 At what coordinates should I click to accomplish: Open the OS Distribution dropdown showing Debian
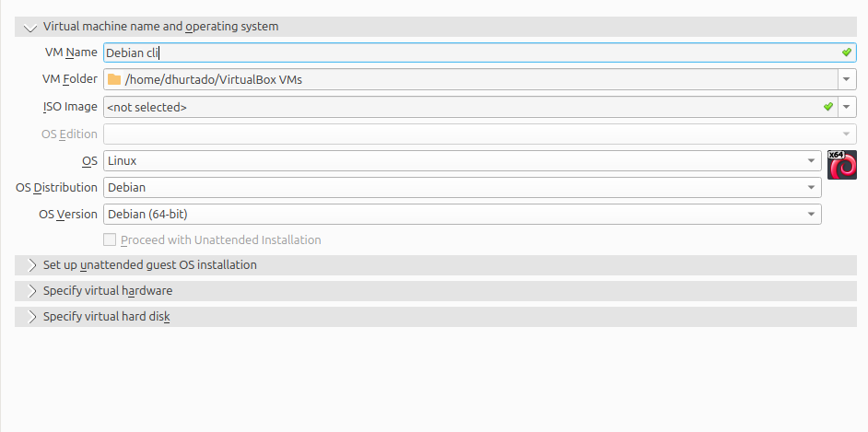coord(461,188)
